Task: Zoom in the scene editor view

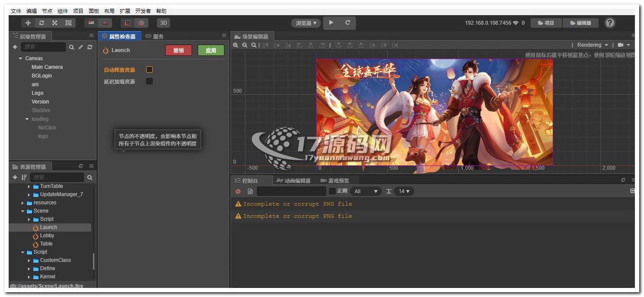Action: [236, 45]
